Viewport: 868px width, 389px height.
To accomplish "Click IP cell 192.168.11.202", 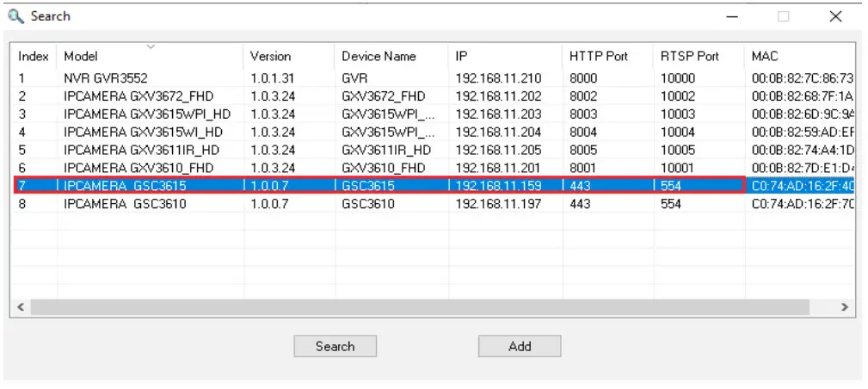I will click(x=498, y=96).
